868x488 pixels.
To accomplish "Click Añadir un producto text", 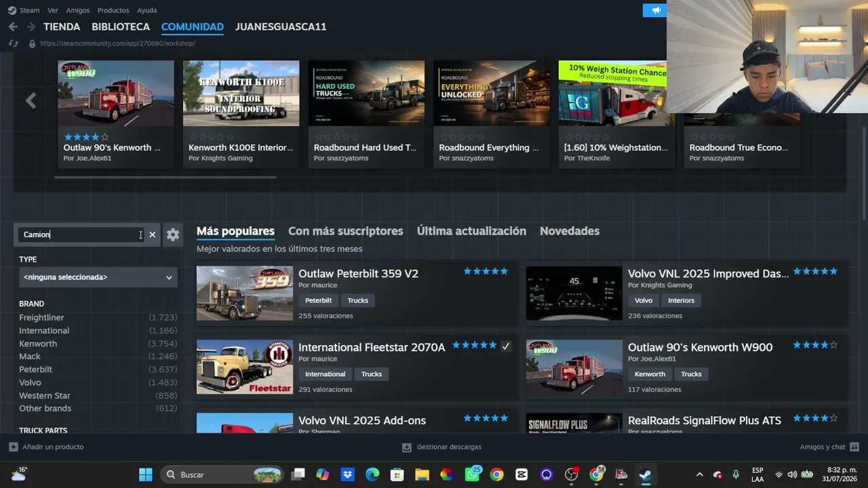I will [x=53, y=447].
